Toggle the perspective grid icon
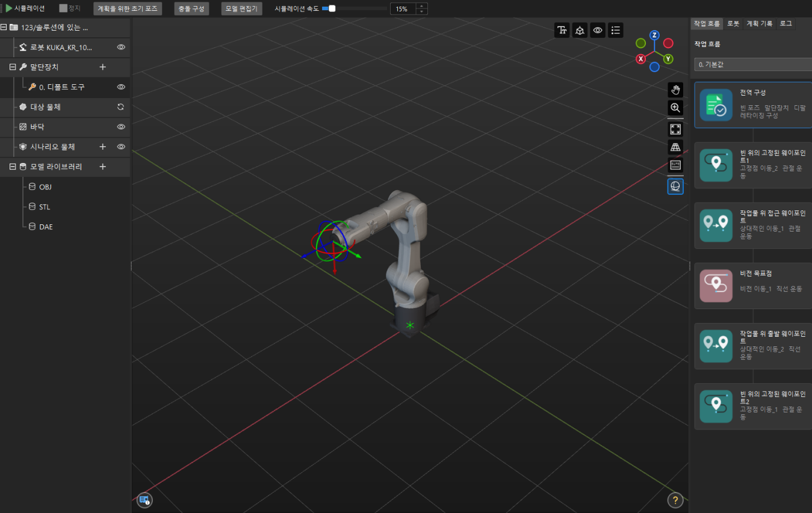Screen dimensions: 812x513 [675, 147]
